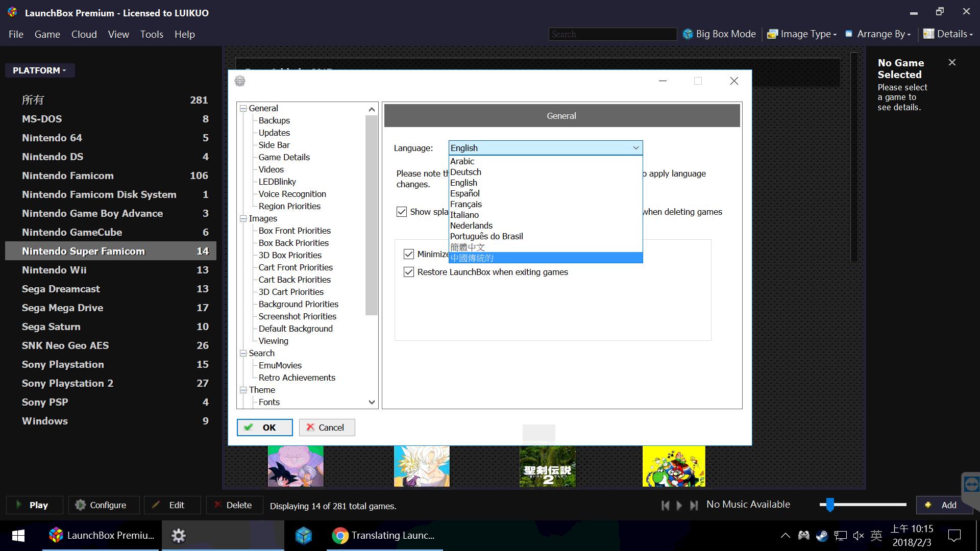Open the Cloud menu

click(x=84, y=34)
